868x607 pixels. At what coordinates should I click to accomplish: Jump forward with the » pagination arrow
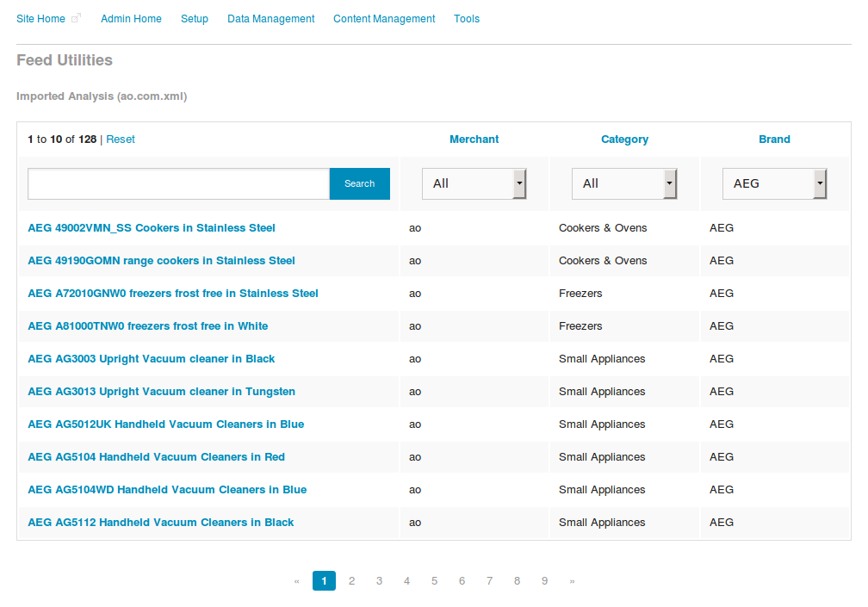(x=573, y=581)
